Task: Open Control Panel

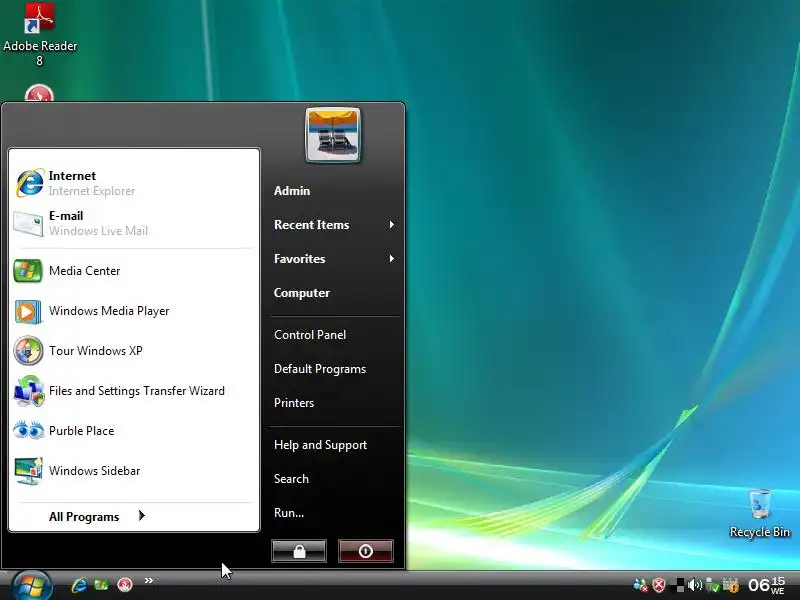Action: [310, 335]
